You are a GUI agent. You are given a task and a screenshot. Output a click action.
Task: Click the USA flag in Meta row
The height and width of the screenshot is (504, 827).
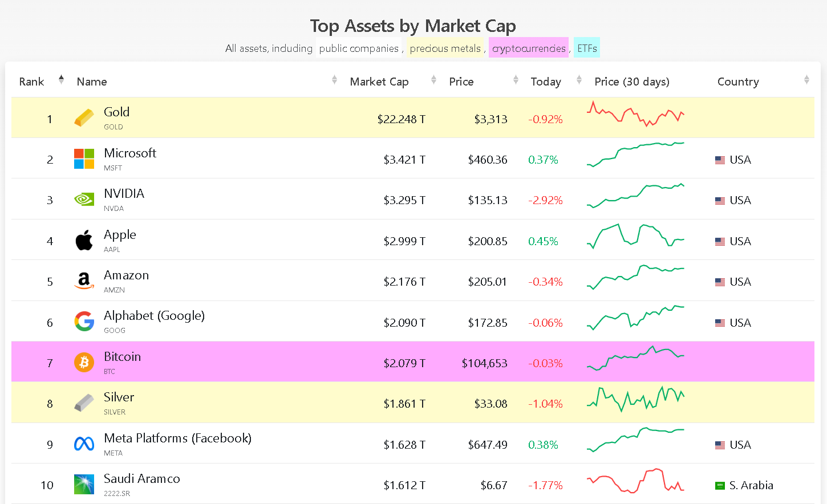720,445
